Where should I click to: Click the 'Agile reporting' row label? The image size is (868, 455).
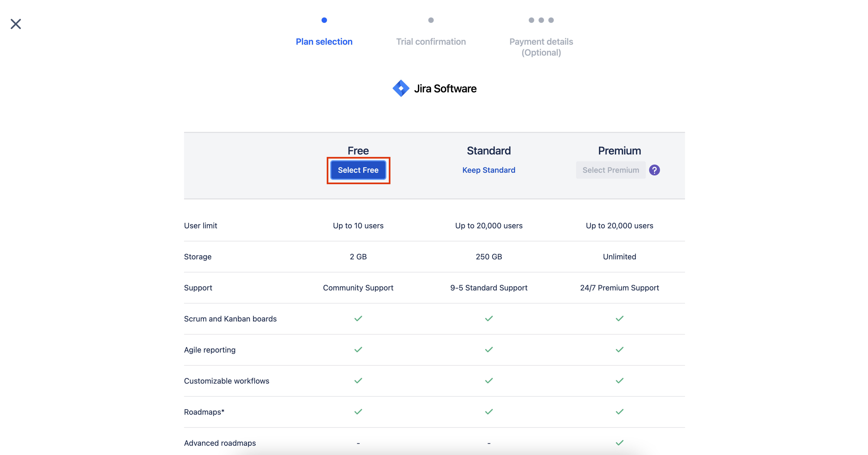[210, 350]
